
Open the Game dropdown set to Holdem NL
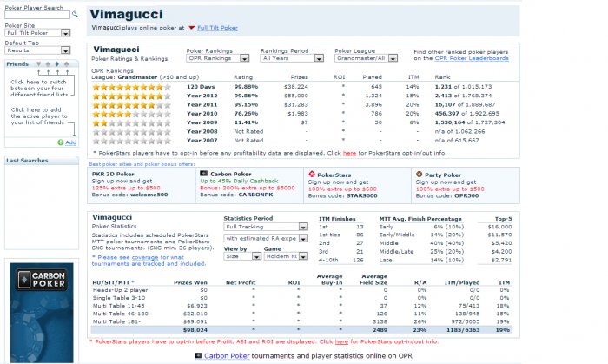tap(286, 256)
